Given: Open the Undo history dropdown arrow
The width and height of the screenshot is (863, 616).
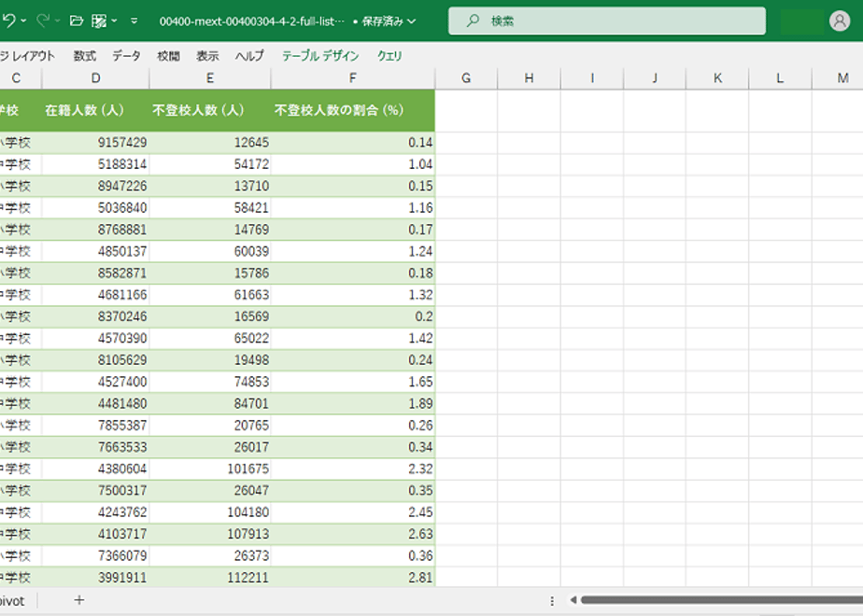Looking at the screenshot, I should (23, 21).
